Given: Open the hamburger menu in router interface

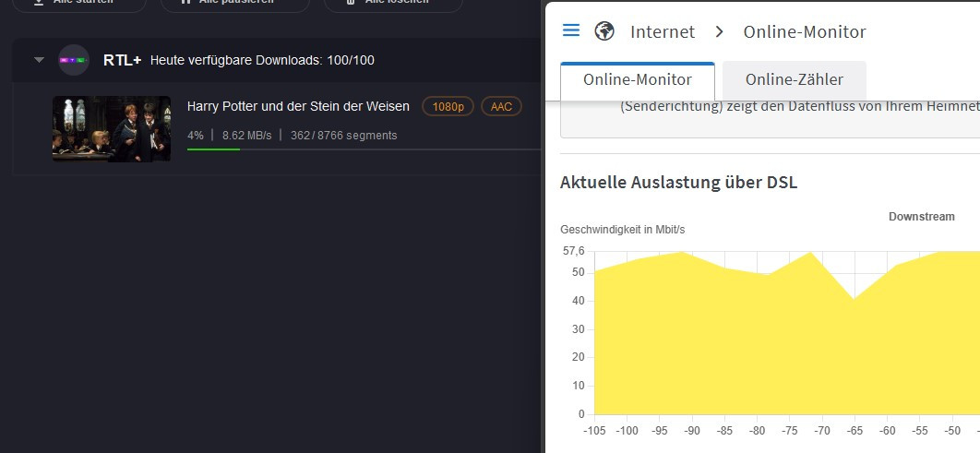Looking at the screenshot, I should pos(571,31).
